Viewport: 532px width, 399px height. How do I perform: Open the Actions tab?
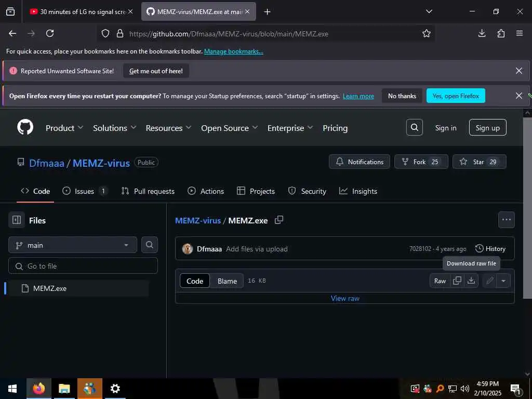(x=206, y=191)
